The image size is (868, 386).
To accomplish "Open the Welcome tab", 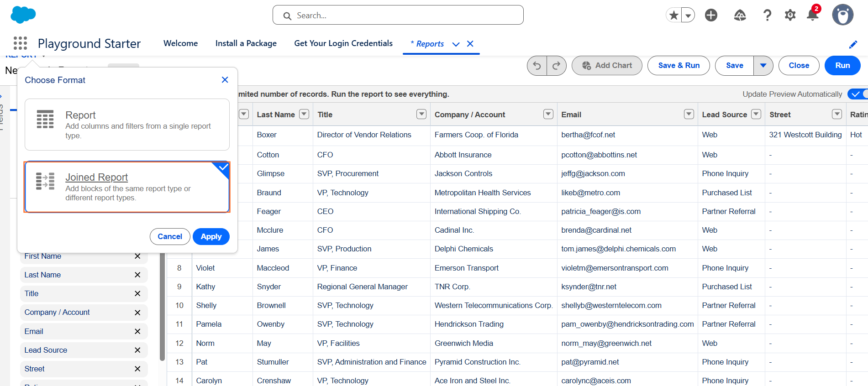I will pyautogui.click(x=180, y=43).
